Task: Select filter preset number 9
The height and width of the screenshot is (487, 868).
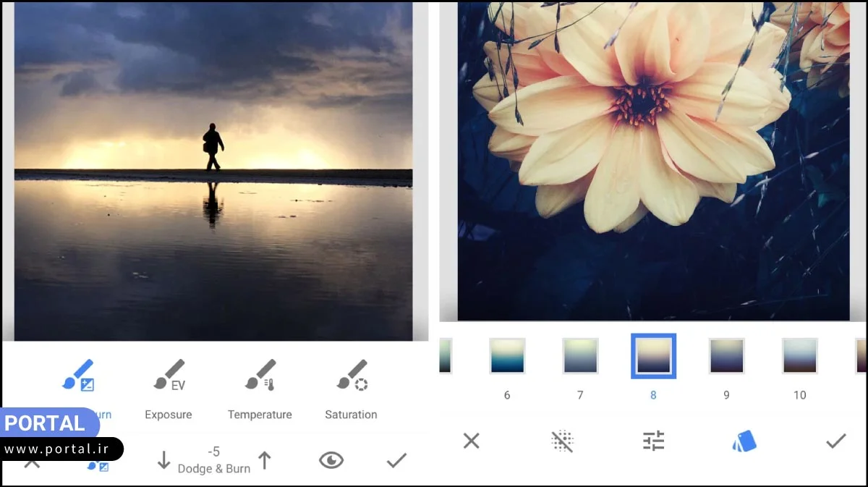Action: [x=726, y=356]
